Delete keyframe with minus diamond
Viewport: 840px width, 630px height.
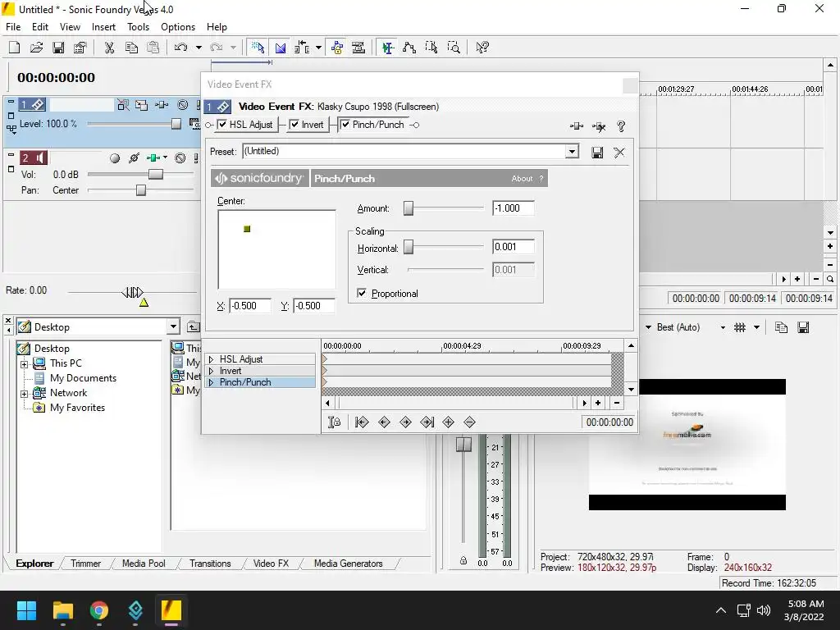(x=470, y=422)
